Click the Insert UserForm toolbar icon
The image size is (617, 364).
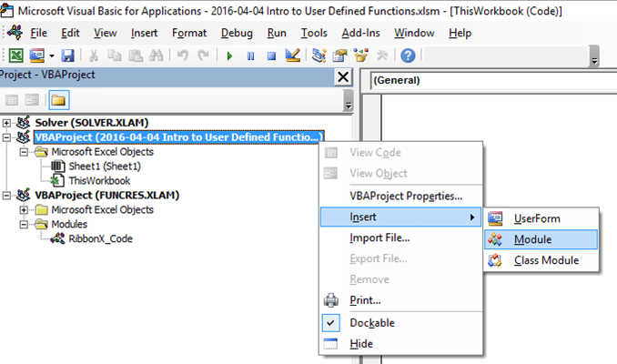tap(37, 56)
